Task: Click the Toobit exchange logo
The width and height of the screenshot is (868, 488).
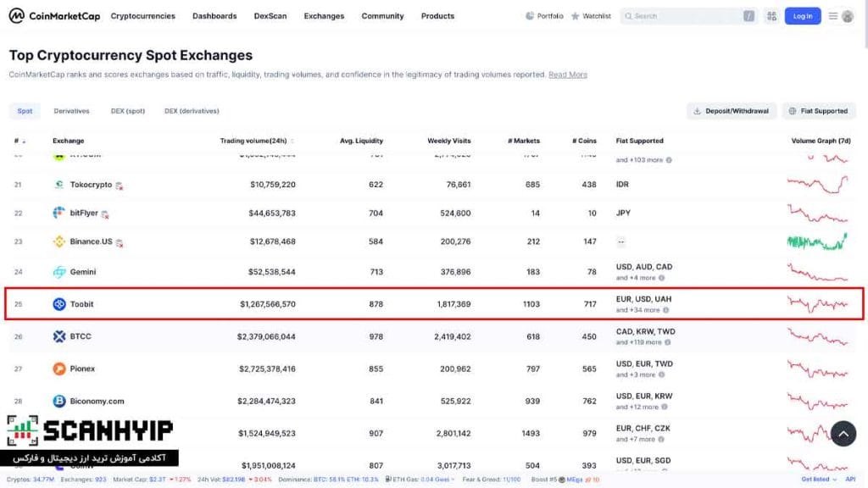Action: click(x=59, y=304)
